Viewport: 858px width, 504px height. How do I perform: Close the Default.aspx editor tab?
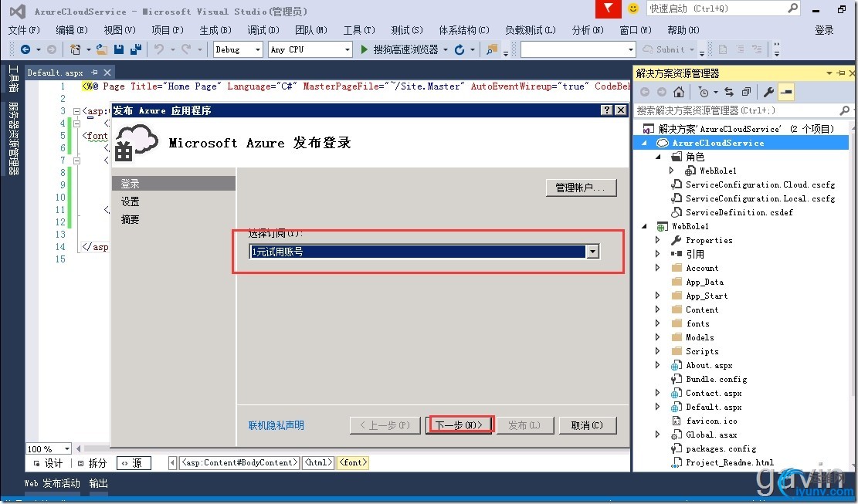pyautogui.click(x=107, y=72)
